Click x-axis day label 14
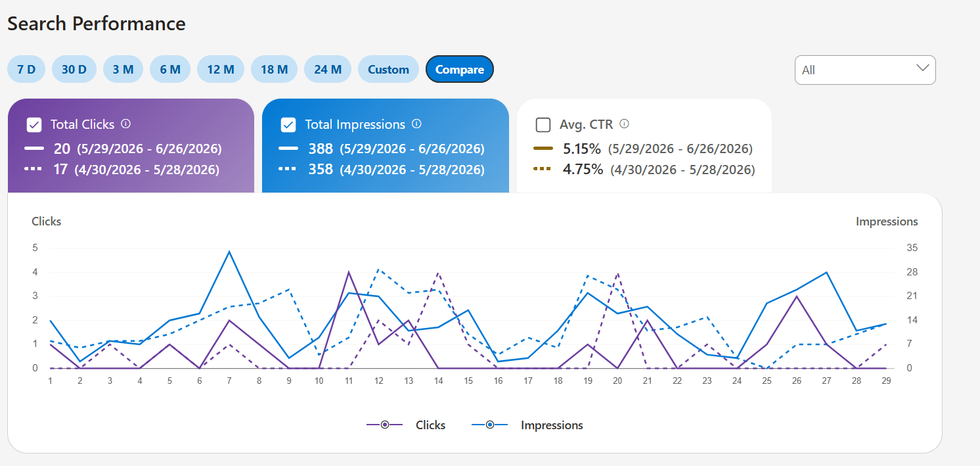Image resolution: width=980 pixels, height=466 pixels. click(x=438, y=381)
